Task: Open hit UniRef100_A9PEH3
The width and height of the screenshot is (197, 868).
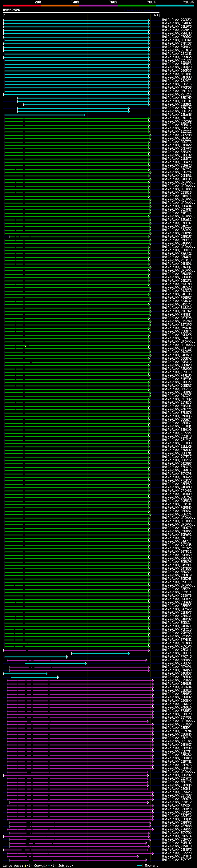Action: click(x=177, y=33)
